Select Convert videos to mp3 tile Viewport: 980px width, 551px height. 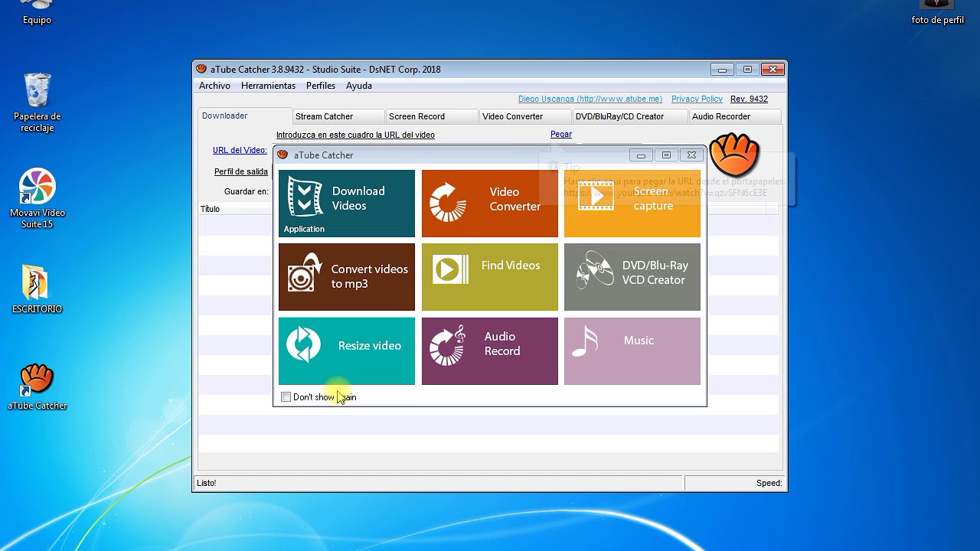pyautogui.click(x=346, y=277)
